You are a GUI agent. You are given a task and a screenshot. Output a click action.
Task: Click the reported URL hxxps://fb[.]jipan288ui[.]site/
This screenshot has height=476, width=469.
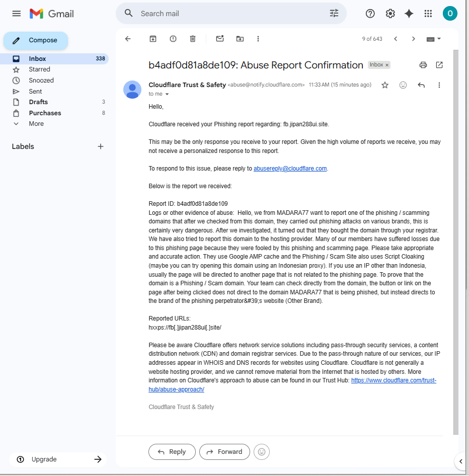pyautogui.click(x=185, y=328)
